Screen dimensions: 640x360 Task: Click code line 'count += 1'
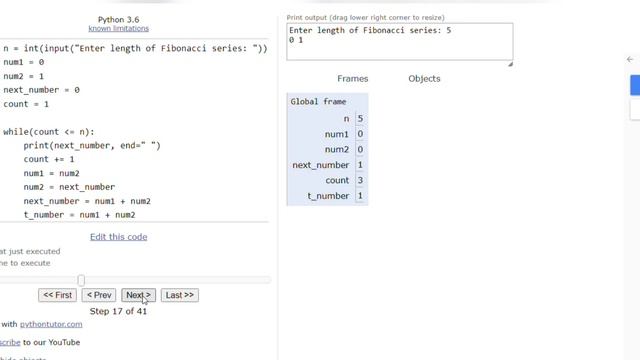[49, 159]
